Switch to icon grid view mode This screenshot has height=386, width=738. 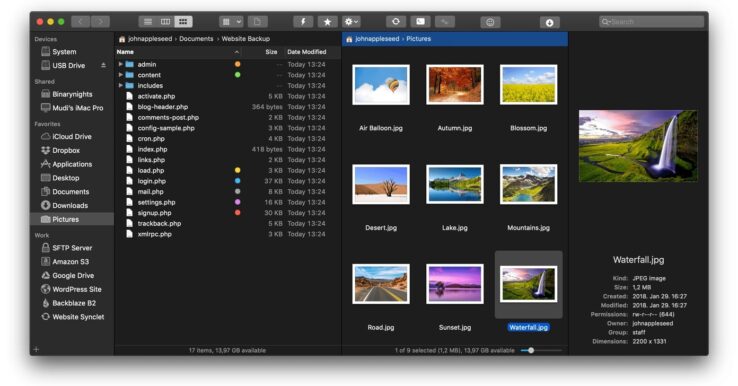[x=183, y=22]
